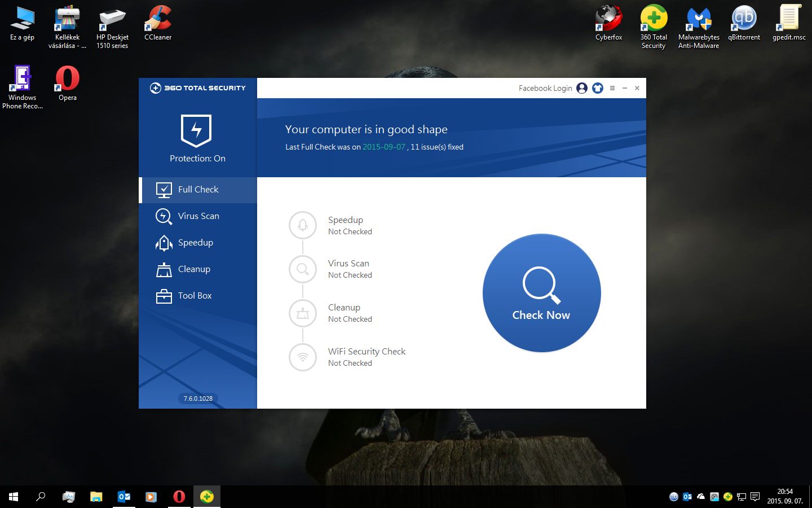Open File Explorer from the taskbar
The image size is (812, 508).
click(x=96, y=497)
